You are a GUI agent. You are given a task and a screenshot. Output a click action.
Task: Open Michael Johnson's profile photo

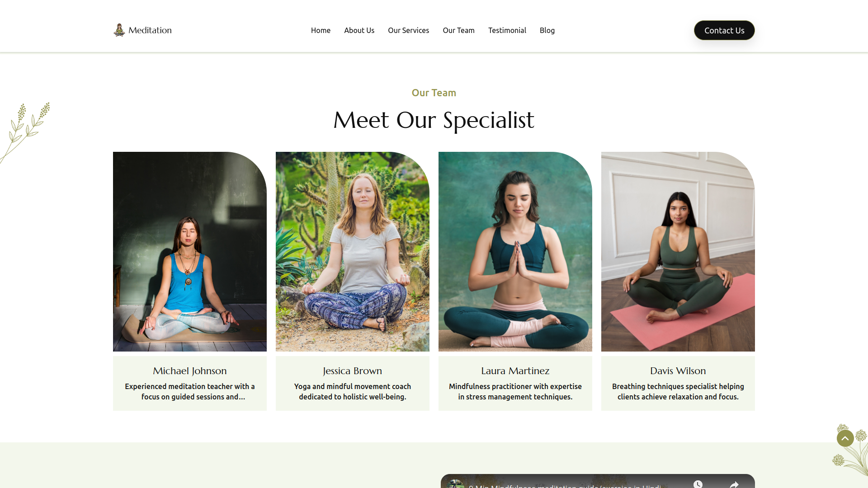[x=190, y=252]
